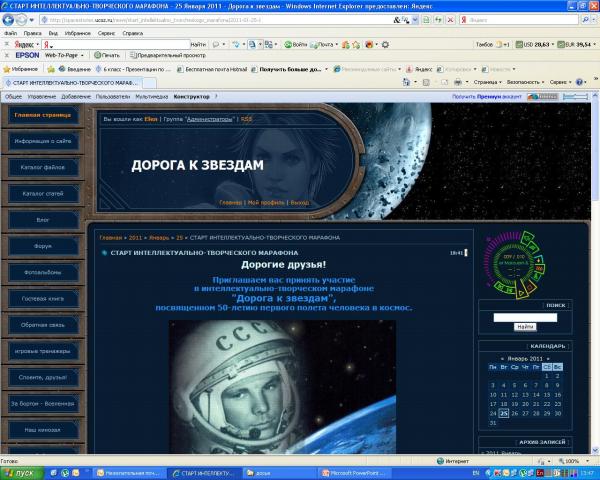
Task: Open Наш кинозал in site sidebar
Action: [x=43, y=430]
